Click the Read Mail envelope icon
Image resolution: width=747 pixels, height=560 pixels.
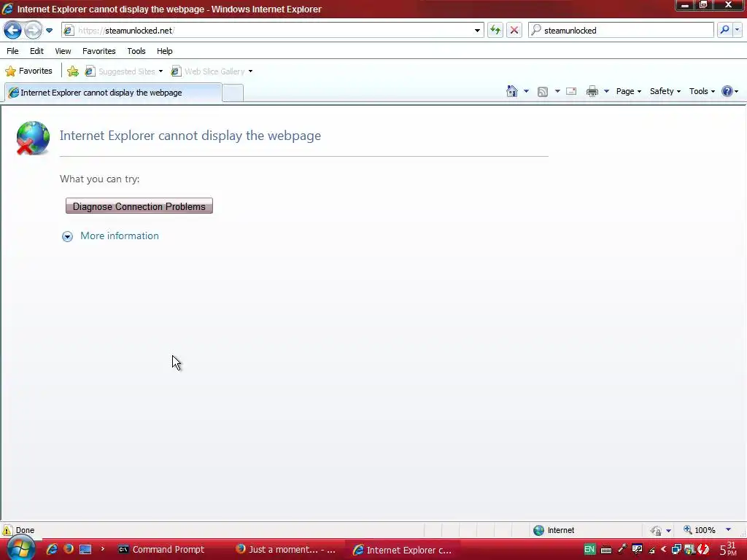[571, 91]
